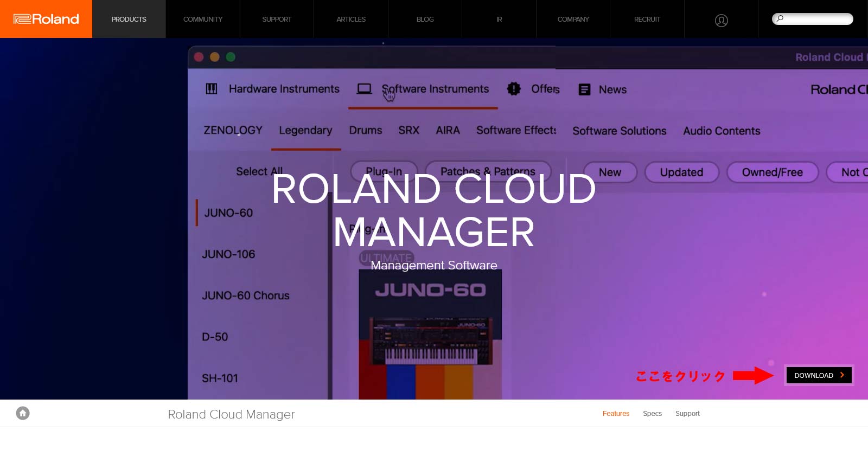Click the home icon in breadcrumb bar
868x463 pixels.
(23, 413)
